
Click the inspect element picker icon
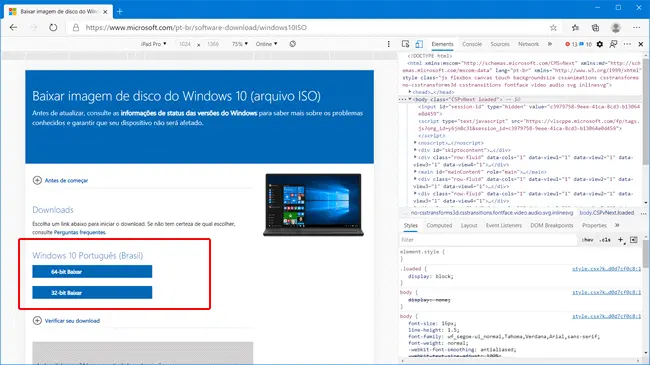tap(405, 44)
